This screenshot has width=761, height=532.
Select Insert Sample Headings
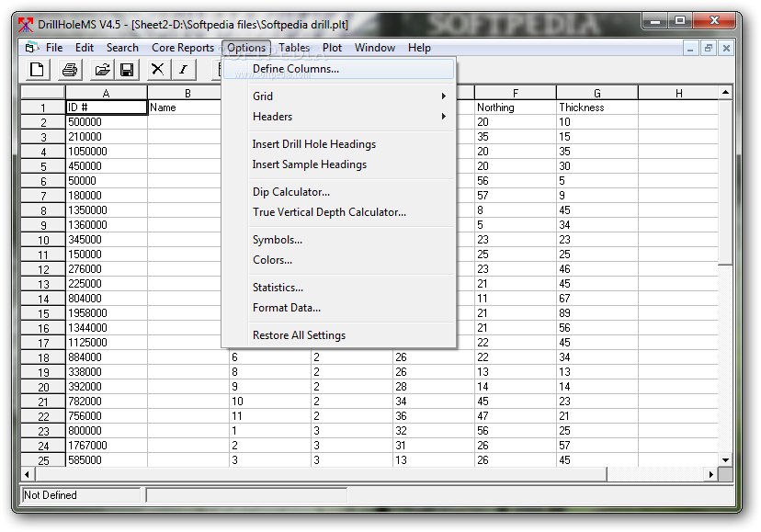pyautogui.click(x=339, y=164)
